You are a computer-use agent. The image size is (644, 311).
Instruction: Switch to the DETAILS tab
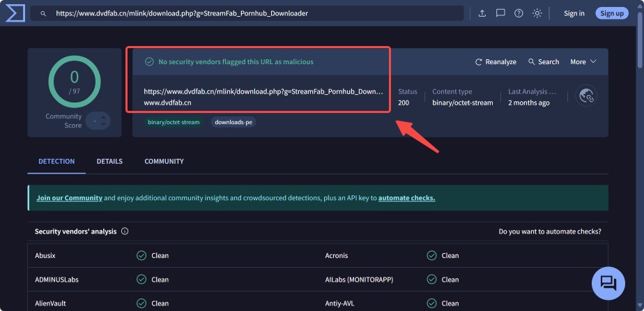tap(109, 162)
